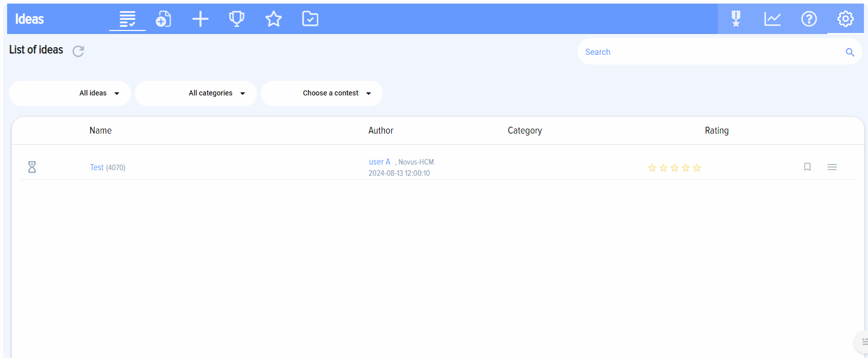The width and height of the screenshot is (868, 358).
Task: Toggle bookmark for the Test idea
Action: click(x=807, y=167)
